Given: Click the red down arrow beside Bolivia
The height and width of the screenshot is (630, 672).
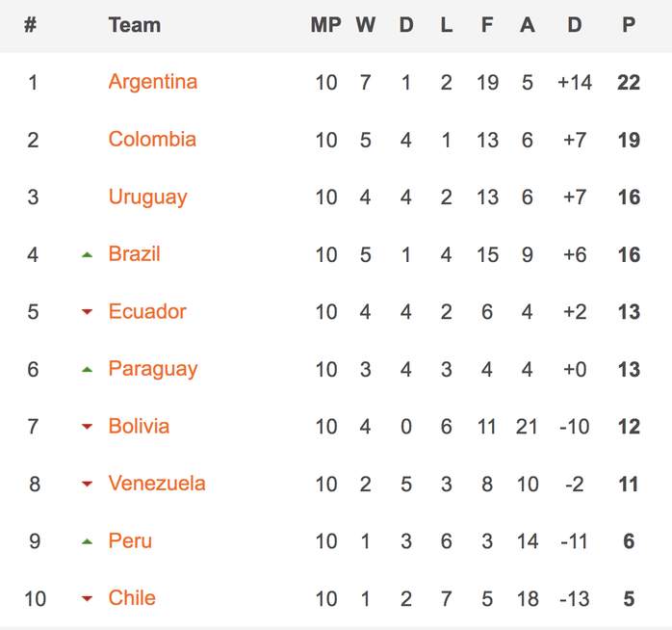Looking at the screenshot, I should (x=87, y=427).
